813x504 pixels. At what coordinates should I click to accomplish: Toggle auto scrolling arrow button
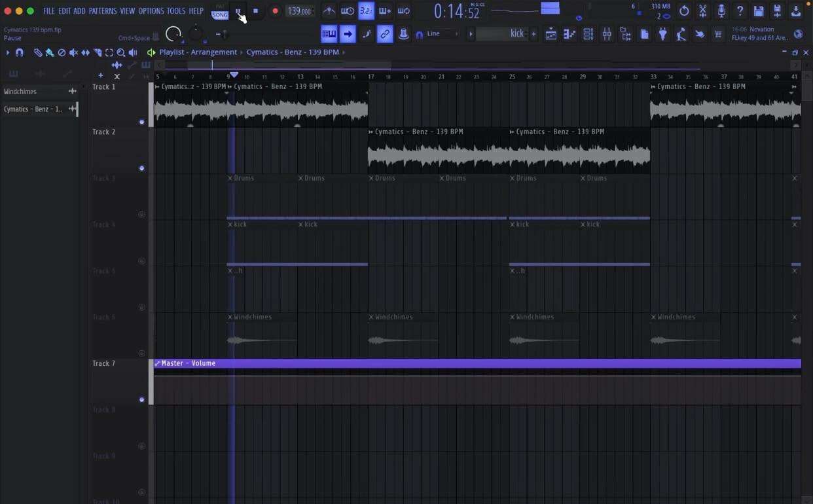(348, 34)
